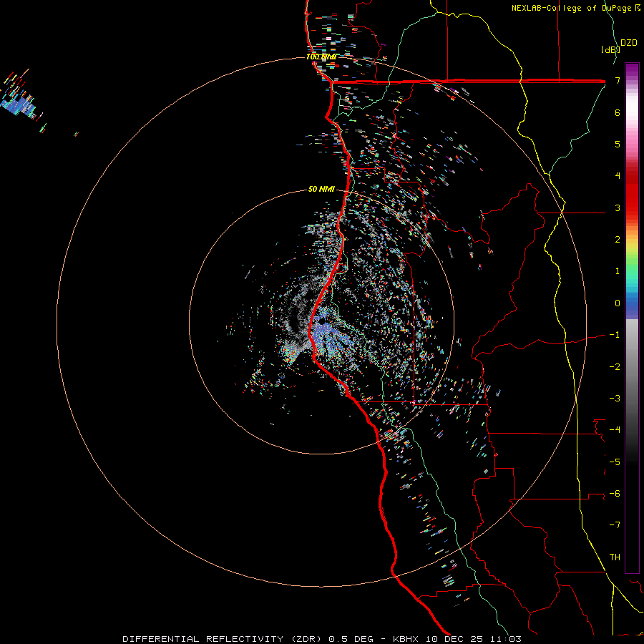
Task: Click the 4 value on color scale
Action: pyautogui.click(x=618, y=176)
